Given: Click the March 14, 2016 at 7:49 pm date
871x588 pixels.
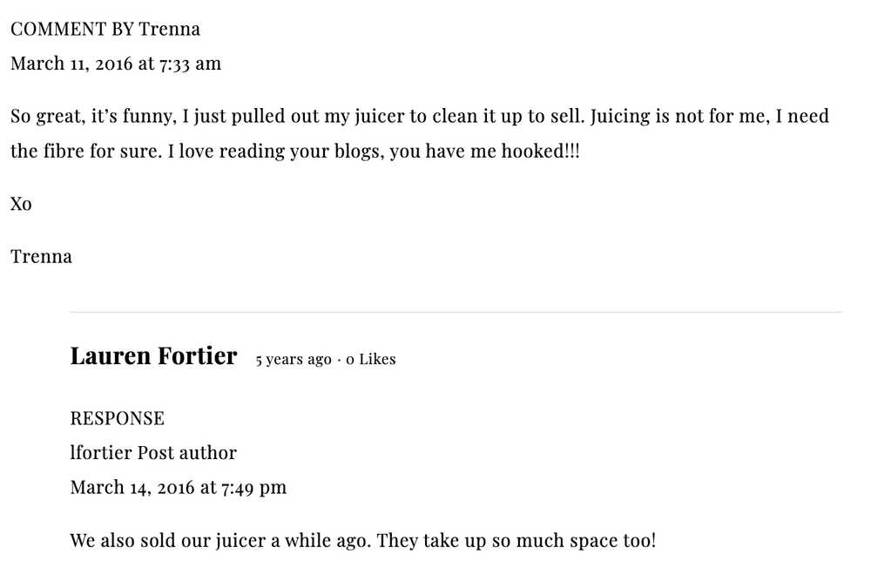Looking at the screenshot, I should click(179, 488).
